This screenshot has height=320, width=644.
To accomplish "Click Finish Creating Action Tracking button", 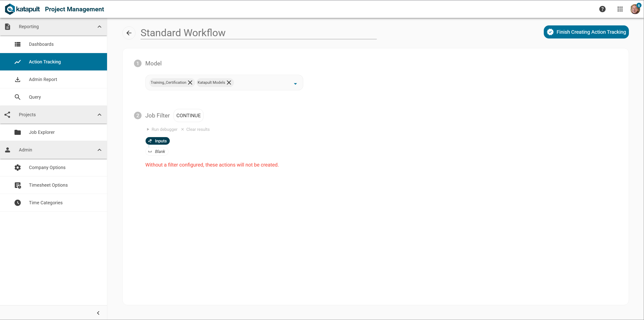I will point(586,32).
